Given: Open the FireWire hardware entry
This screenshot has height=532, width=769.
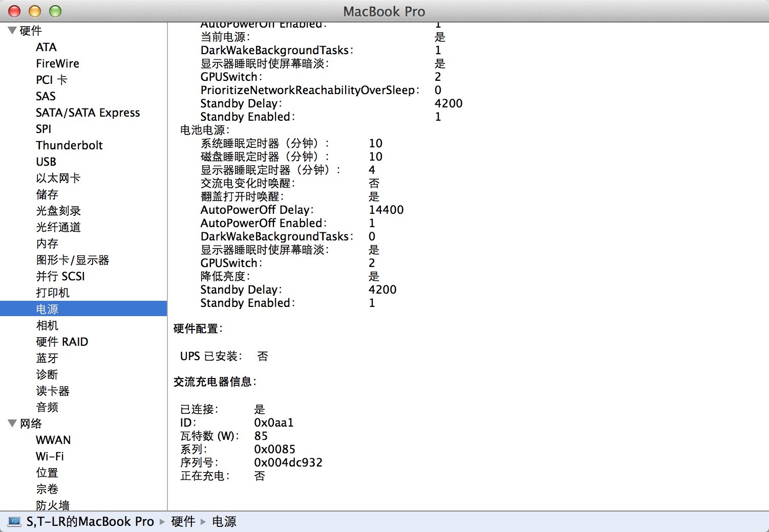Looking at the screenshot, I should [57, 63].
